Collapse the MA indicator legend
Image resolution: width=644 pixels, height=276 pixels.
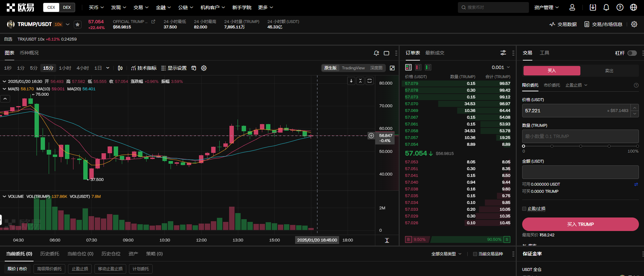[x=4, y=89]
